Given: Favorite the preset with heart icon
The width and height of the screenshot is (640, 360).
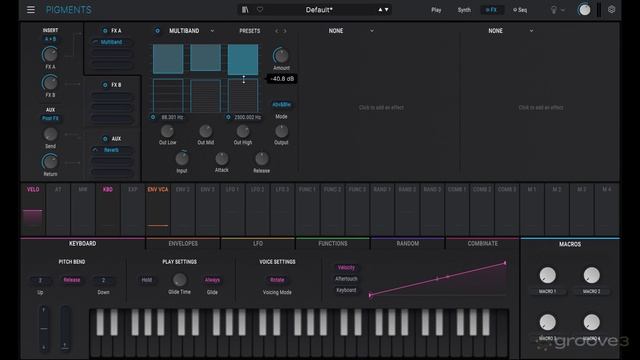Looking at the screenshot, I should (x=260, y=9).
